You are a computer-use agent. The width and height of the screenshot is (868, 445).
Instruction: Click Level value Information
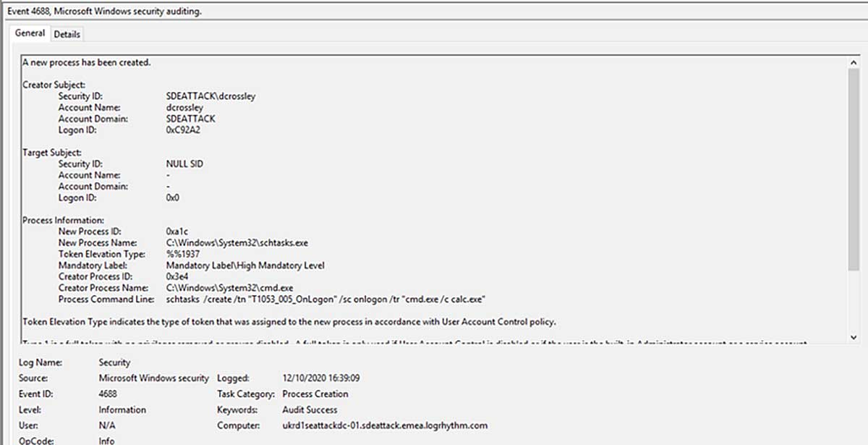point(122,410)
